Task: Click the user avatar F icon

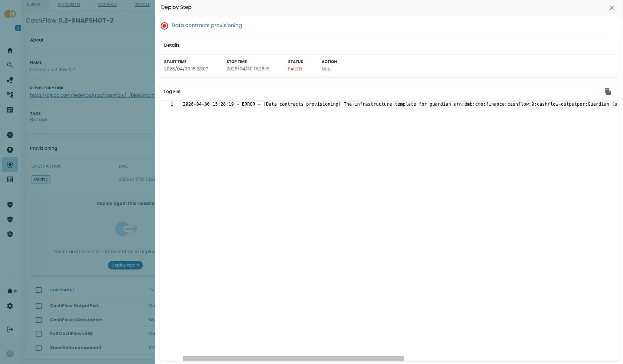Action: coord(10,354)
